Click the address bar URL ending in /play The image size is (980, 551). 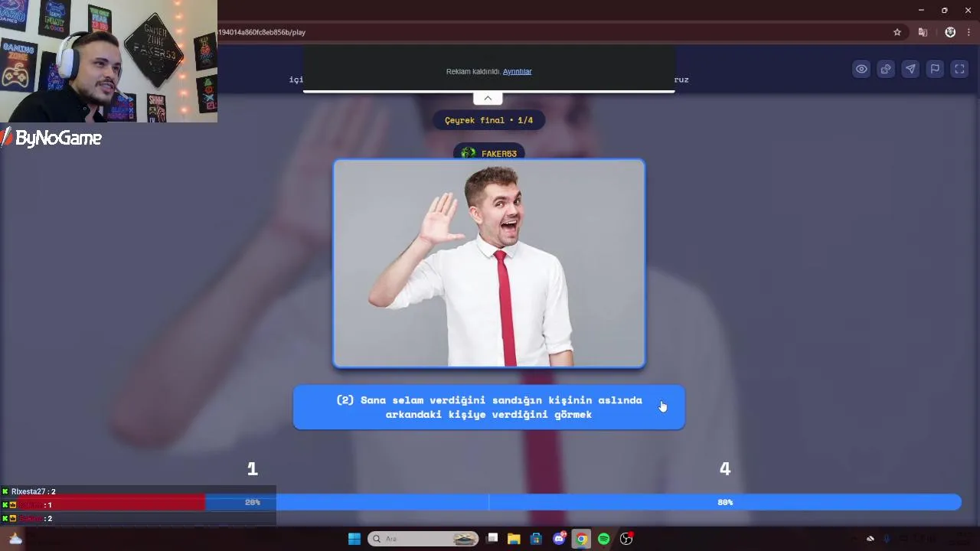[x=262, y=32]
